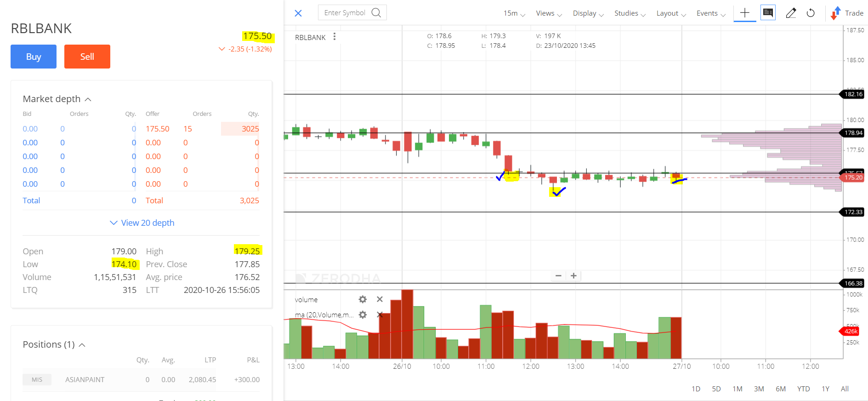Viewport: 868px width, 401px height.
Task: Open the 15m interval dropdown
Action: pos(514,13)
